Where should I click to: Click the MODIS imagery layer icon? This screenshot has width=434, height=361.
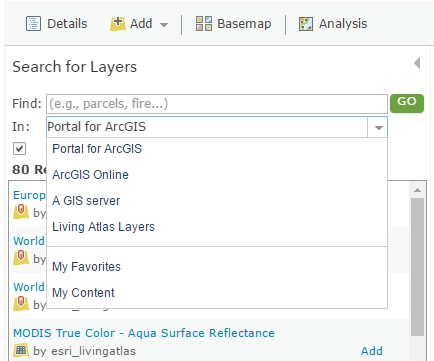pos(21,350)
